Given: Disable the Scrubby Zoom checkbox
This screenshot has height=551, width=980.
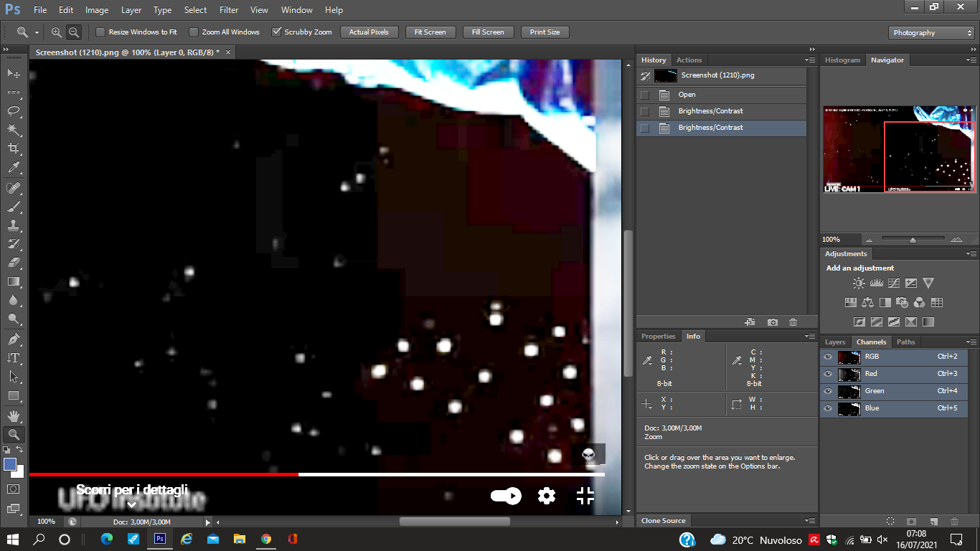Looking at the screenshot, I should coord(276,32).
